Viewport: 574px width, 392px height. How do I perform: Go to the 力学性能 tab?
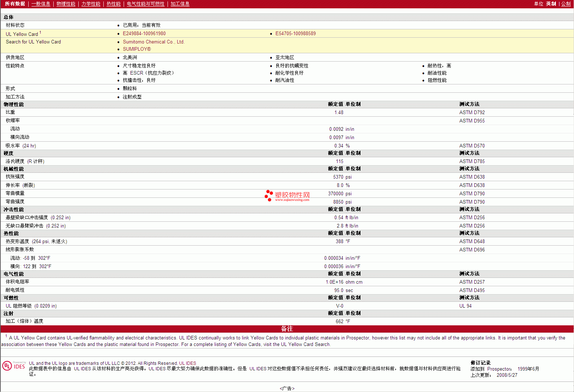(91, 4)
